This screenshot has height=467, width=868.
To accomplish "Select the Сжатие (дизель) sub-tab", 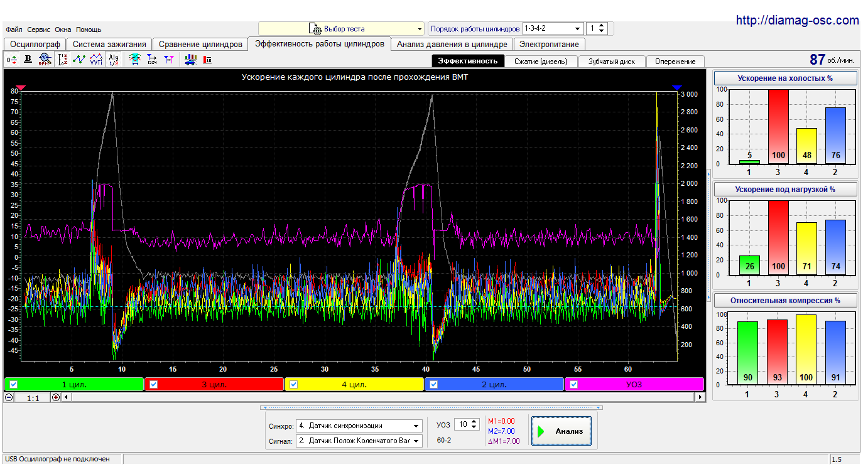I will (x=541, y=62).
